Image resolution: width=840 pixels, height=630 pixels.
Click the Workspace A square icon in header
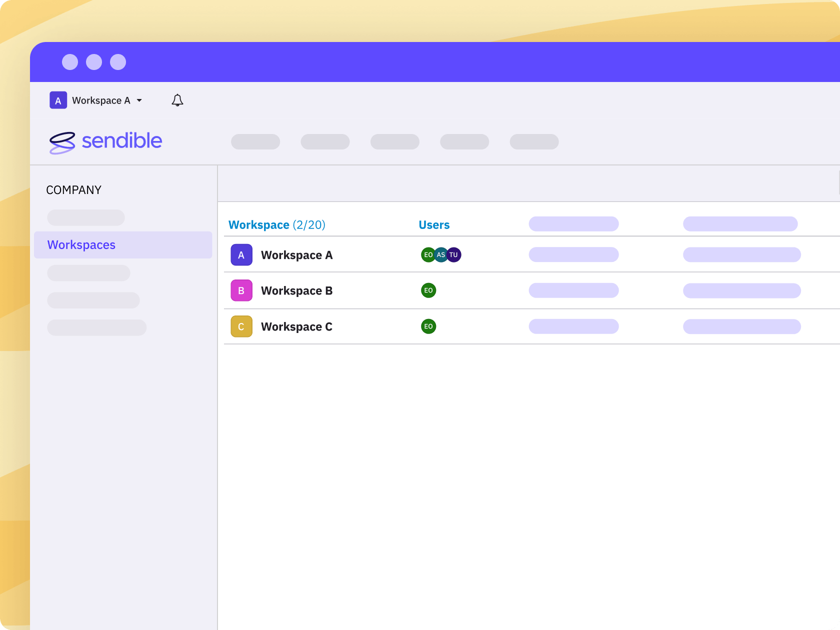[x=58, y=100]
